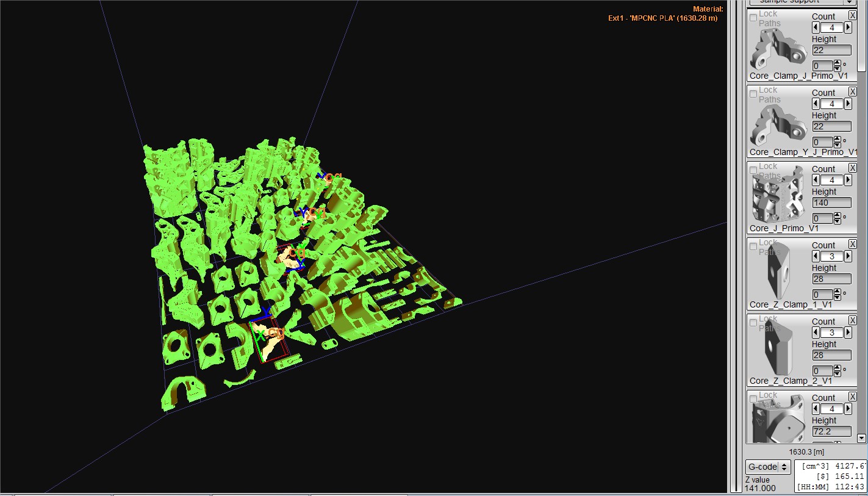Click the Core_Clamp_Y_J_Primo_V1 name label
The image size is (868, 496).
coord(803,152)
